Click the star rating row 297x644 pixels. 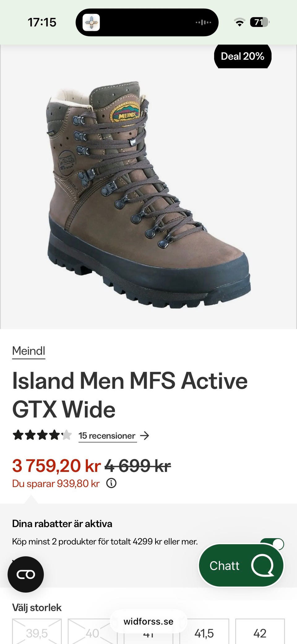(x=42, y=435)
